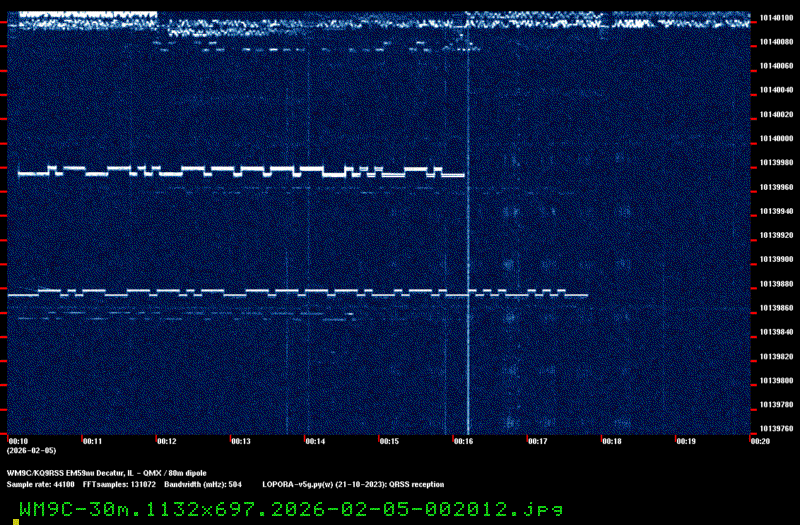Click the bright vertical line in the spectrogram

click(468, 230)
